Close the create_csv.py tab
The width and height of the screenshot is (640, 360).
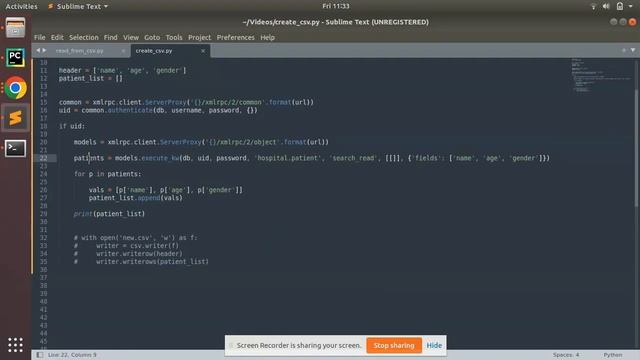tap(203, 51)
